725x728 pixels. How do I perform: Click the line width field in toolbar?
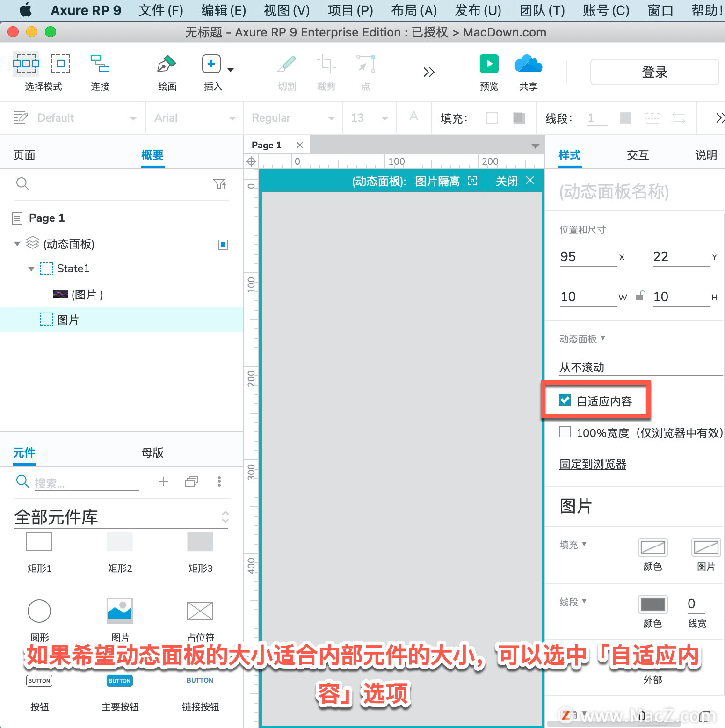pos(597,118)
